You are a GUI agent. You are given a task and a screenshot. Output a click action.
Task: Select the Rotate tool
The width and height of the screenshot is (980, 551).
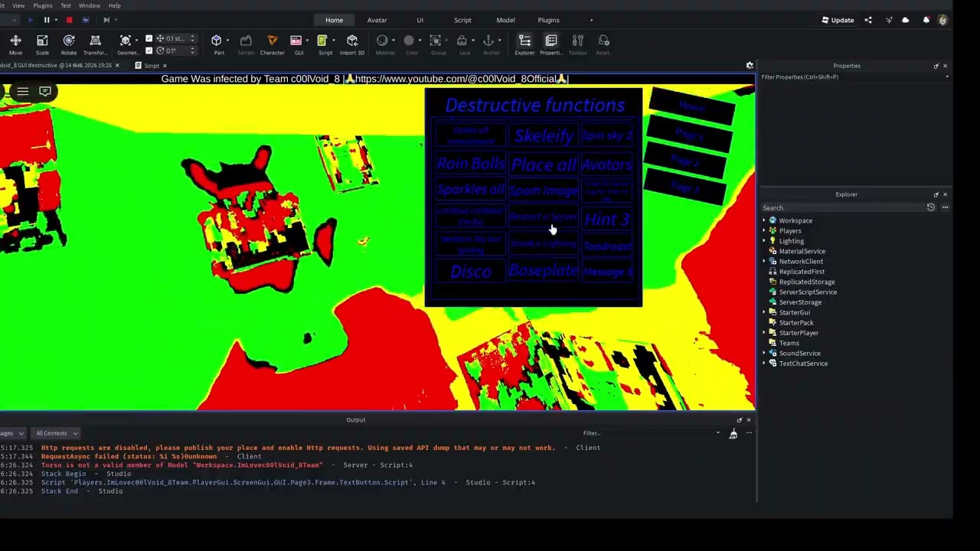pyautogui.click(x=69, y=44)
